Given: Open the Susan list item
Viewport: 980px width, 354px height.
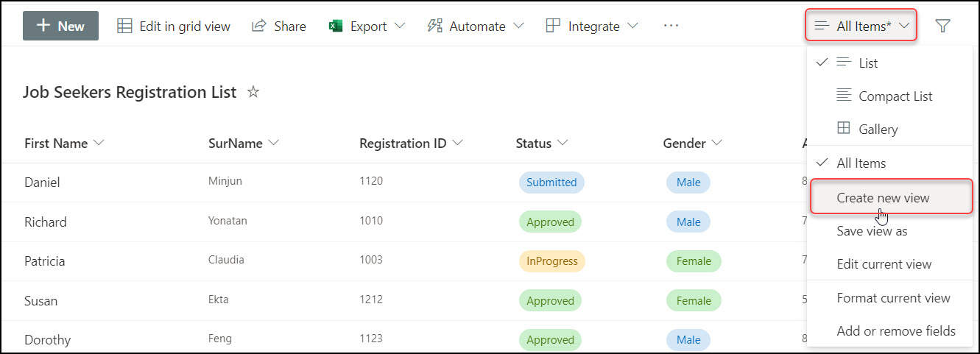Looking at the screenshot, I should point(40,301).
